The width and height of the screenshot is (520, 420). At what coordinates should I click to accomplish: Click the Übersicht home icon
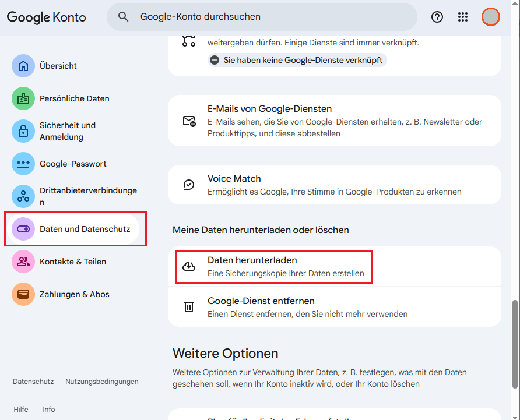coord(23,66)
